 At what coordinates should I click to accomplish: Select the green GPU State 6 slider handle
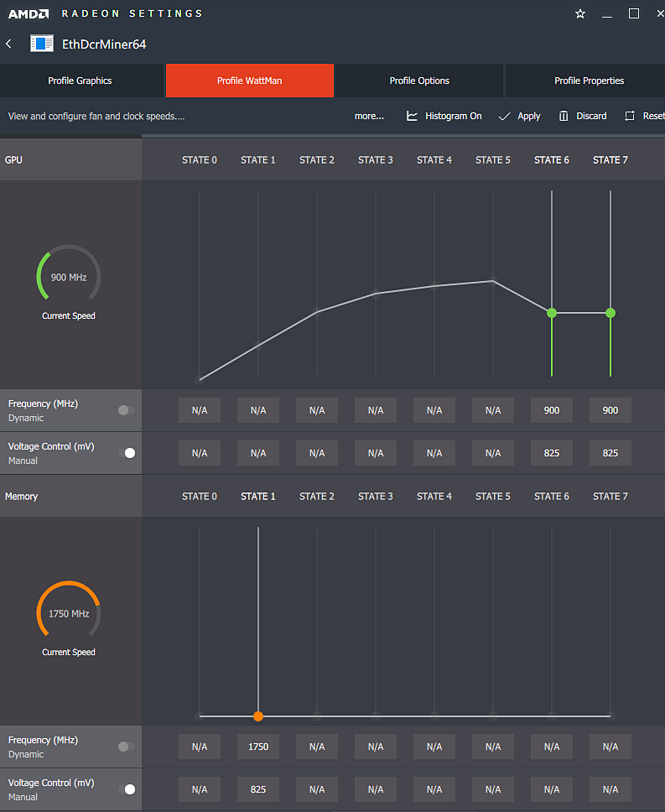(x=552, y=313)
